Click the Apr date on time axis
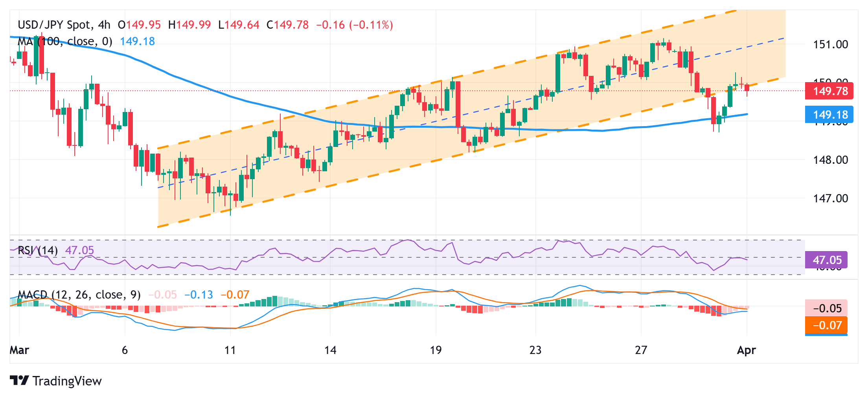This screenshot has width=868, height=398. click(746, 350)
